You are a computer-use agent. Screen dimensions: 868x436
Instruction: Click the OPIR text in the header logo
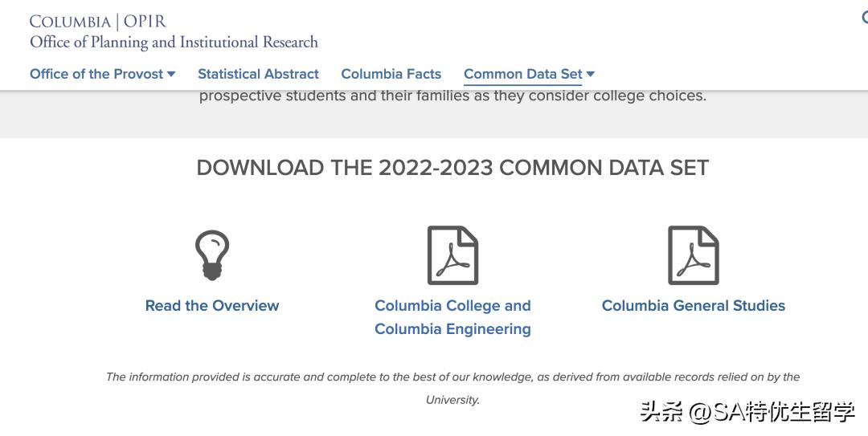pos(145,22)
